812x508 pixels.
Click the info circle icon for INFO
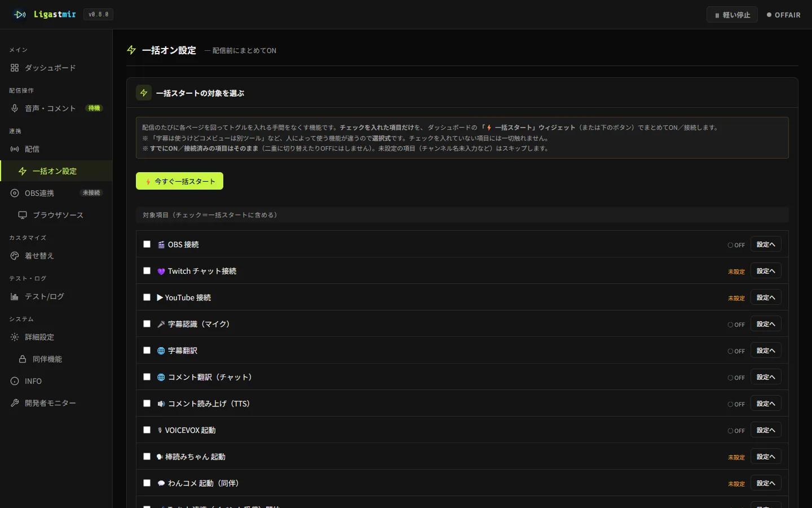pyautogui.click(x=15, y=381)
